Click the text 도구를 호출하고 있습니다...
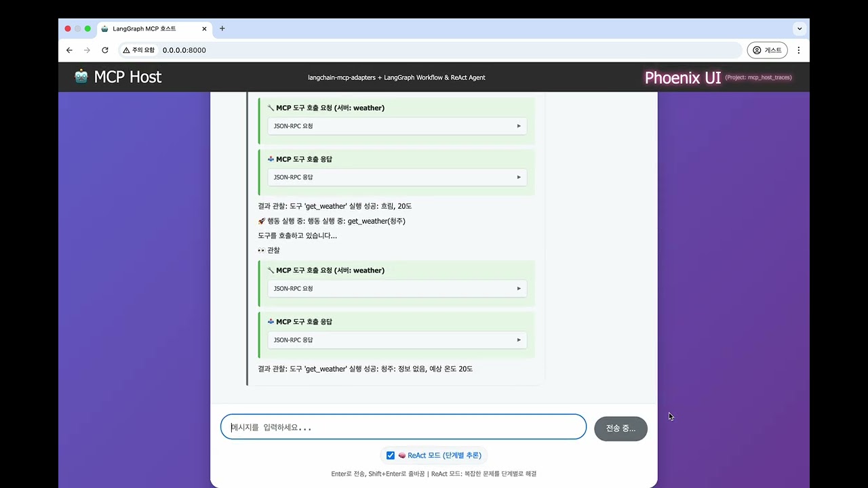The image size is (868, 488). point(298,236)
